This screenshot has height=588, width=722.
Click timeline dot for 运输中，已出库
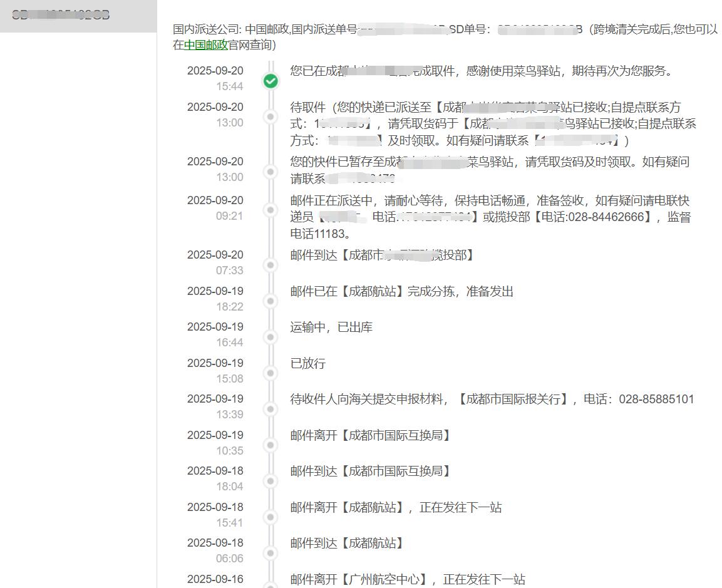271,337
